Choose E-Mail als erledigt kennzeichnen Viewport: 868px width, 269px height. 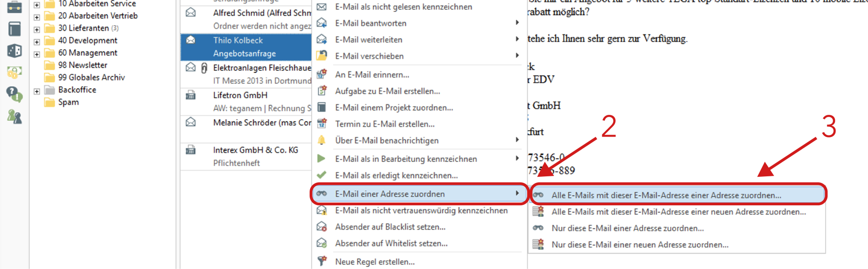[x=419, y=175]
